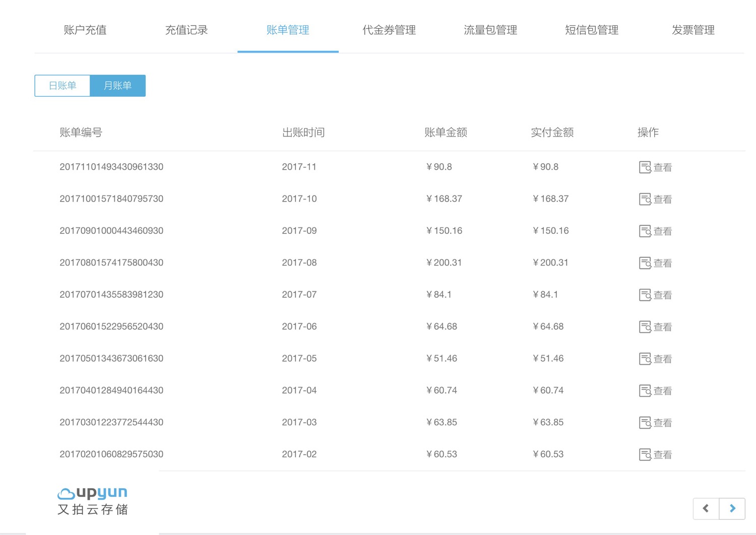The image size is (756, 535).
Task: Click the 查看 link for 2017-03 bill
Action: pyautogui.click(x=662, y=423)
